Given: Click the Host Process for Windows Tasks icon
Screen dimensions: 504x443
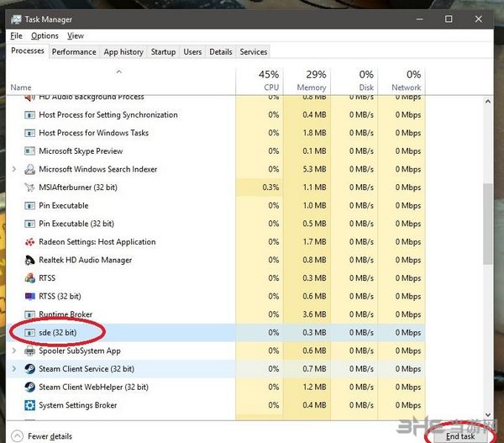Looking at the screenshot, I should point(30,133).
